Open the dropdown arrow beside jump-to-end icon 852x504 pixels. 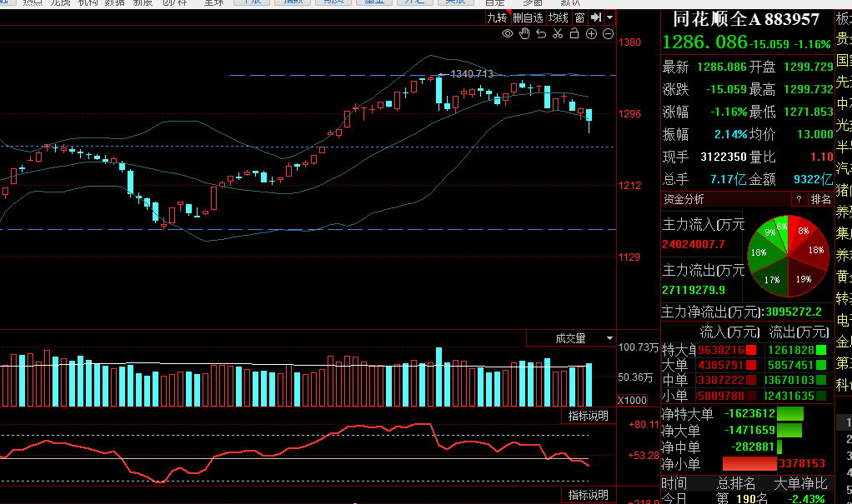click(609, 17)
